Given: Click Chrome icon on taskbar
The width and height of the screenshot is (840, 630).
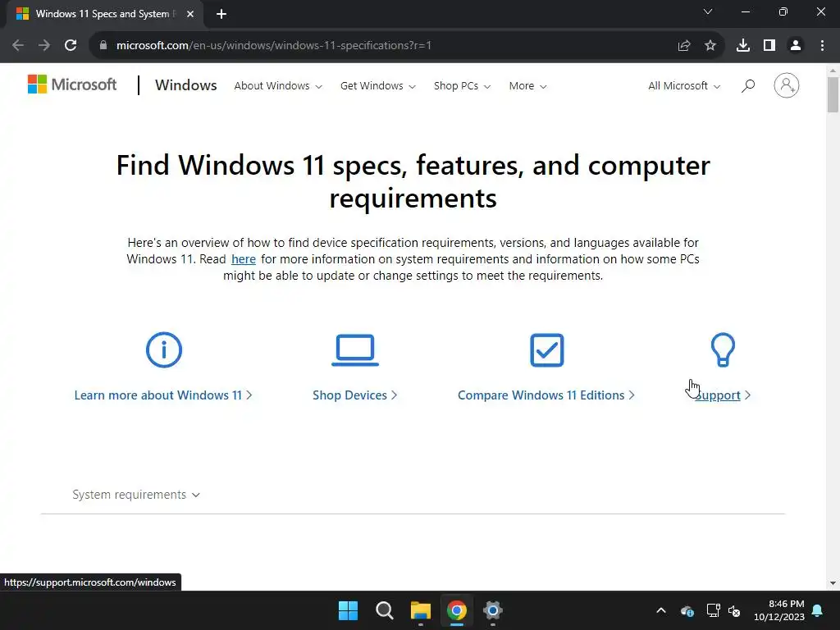Looking at the screenshot, I should pyautogui.click(x=456, y=610).
